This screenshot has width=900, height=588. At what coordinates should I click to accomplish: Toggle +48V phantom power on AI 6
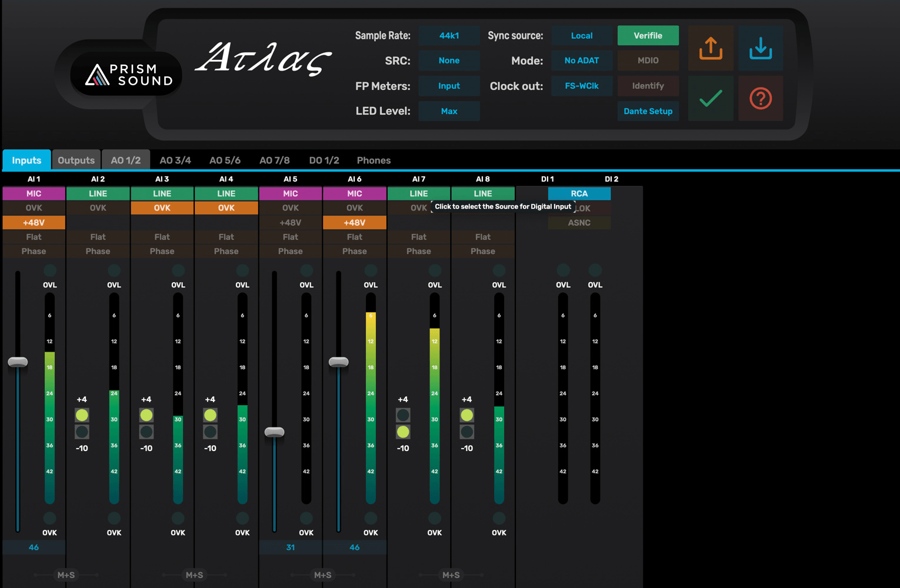(355, 223)
